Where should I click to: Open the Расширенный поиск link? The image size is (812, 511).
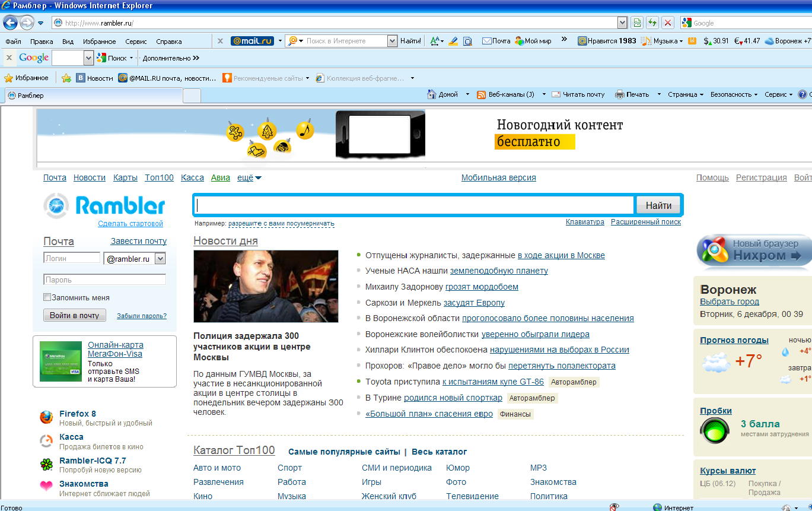pos(646,221)
